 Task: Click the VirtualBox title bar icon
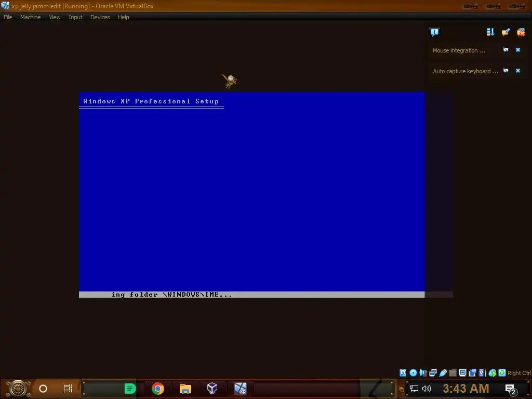point(5,6)
